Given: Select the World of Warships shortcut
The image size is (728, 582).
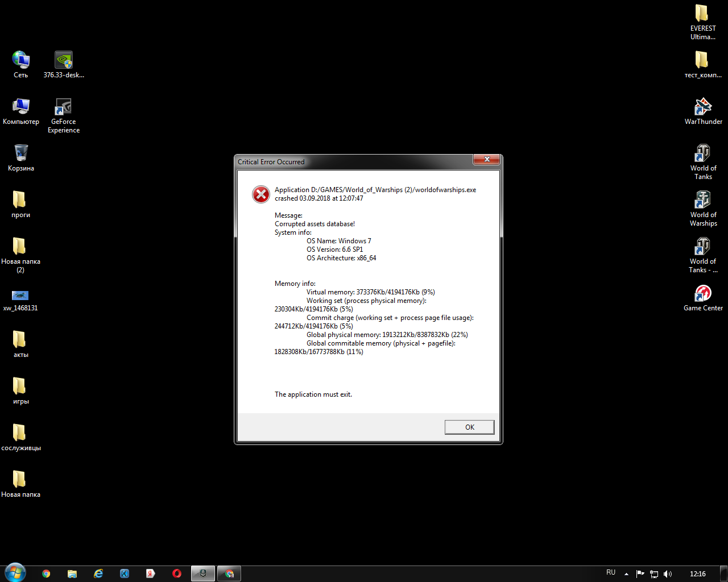Looking at the screenshot, I should click(703, 209).
